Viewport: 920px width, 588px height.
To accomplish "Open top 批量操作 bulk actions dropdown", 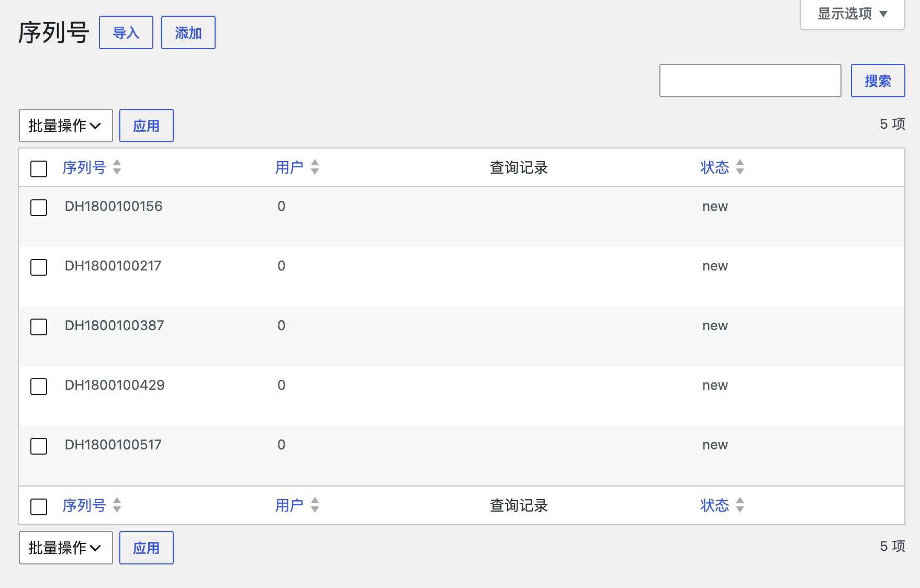I will (x=66, y=126).
